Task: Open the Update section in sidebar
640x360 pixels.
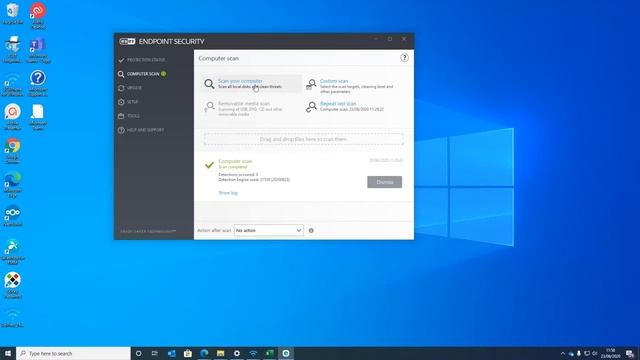Action: (130, 88)
